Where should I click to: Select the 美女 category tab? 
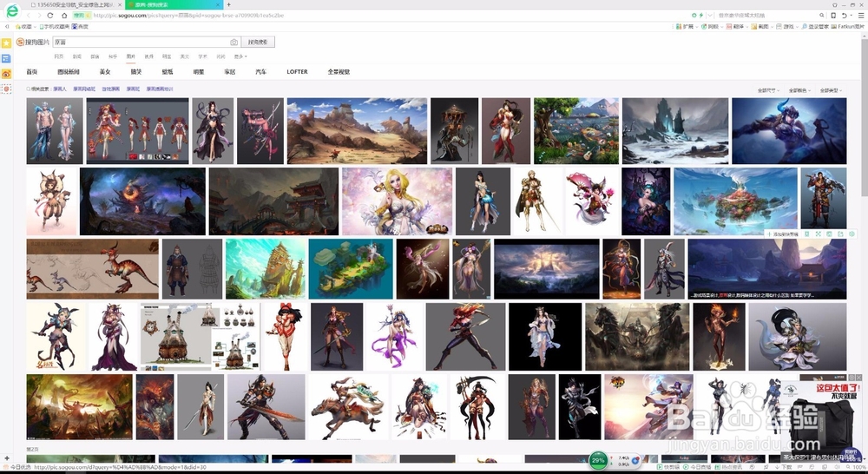105,72
